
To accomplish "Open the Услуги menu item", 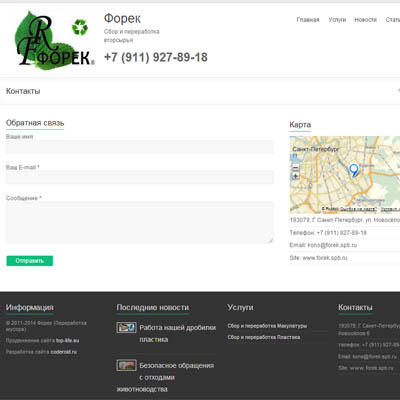I will pyautogui.click(x=337, y=20).
